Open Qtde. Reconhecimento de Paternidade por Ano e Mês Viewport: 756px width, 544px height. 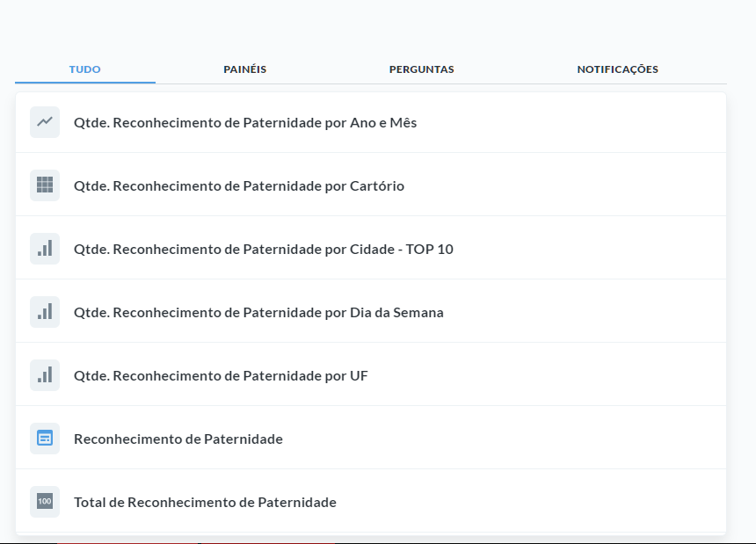[x=245, y=123]
